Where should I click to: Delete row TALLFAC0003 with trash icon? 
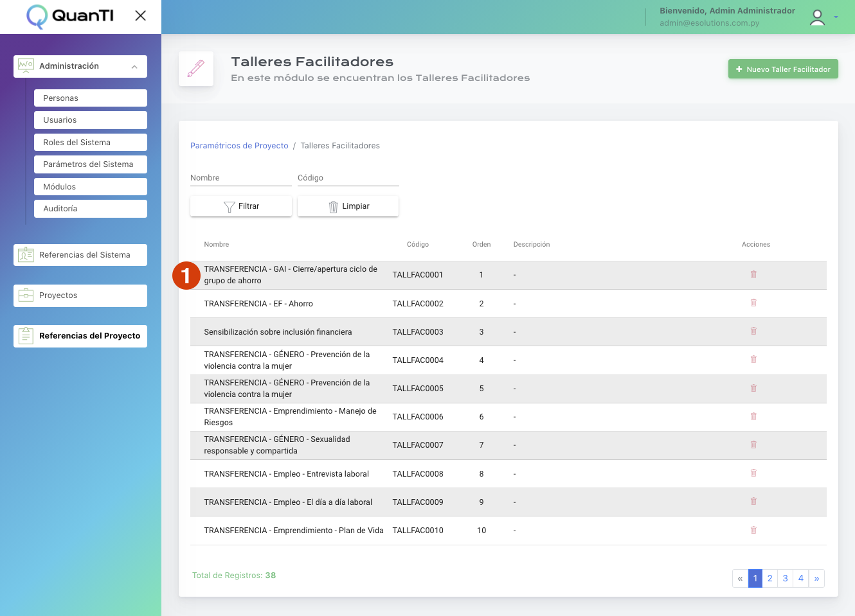753,331
